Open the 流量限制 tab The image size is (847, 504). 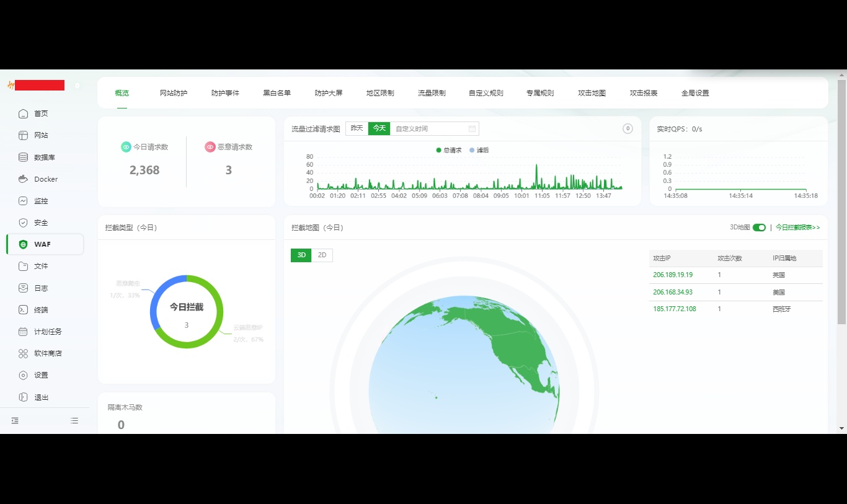click(x=432, y=93)
